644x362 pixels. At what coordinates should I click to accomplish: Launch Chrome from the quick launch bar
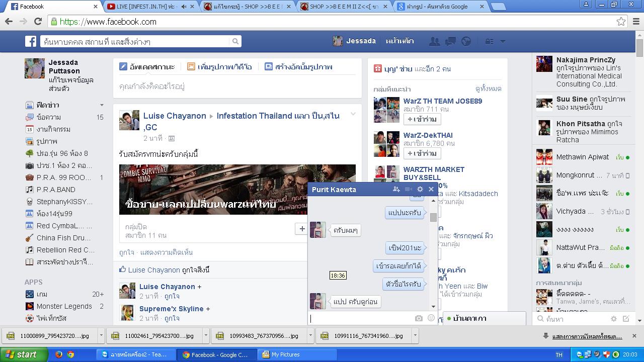pyautogui.click(x=70, y=354)
